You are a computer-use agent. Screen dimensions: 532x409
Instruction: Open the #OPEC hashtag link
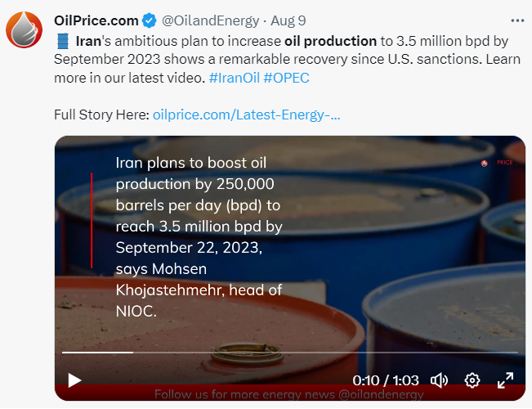click(x=287, y=77)
